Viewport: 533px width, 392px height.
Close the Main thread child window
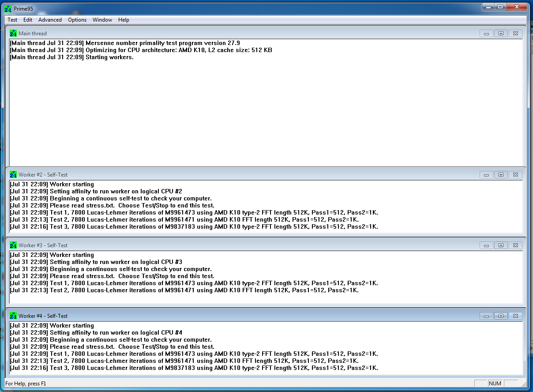click(515, 34)
